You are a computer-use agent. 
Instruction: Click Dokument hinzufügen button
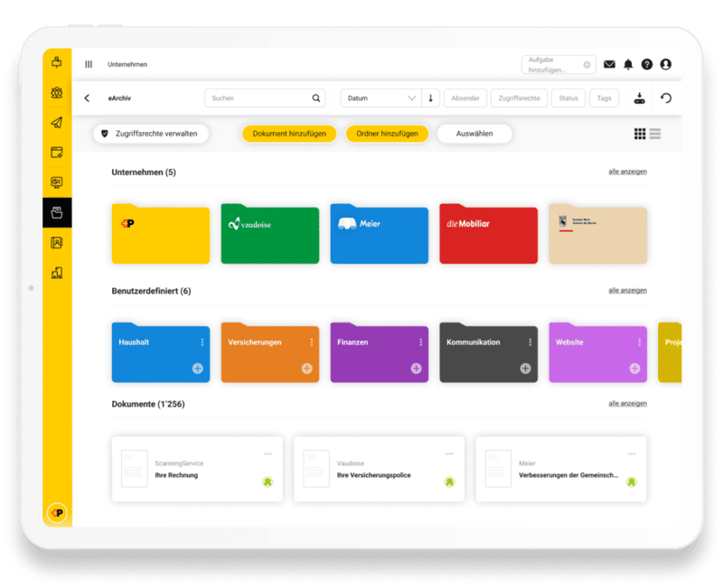coord(289,134)
